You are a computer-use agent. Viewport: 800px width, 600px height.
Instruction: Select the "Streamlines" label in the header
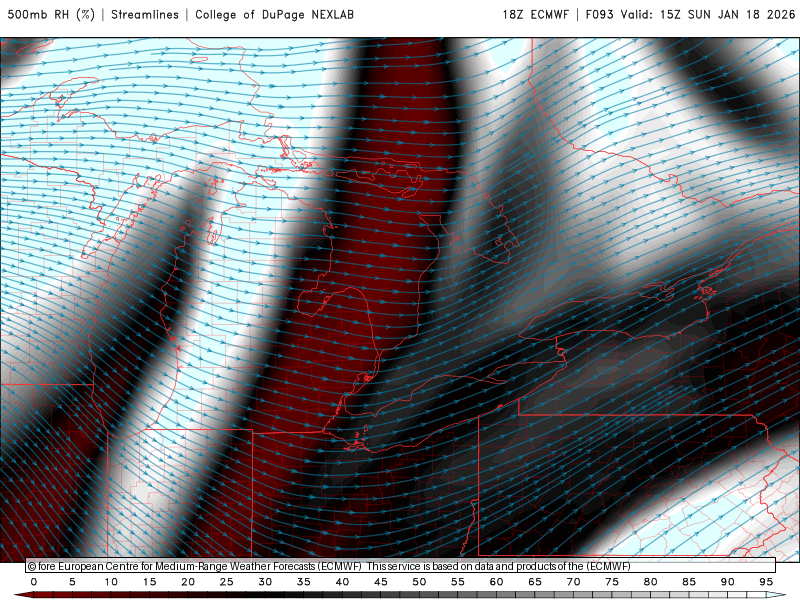click(x=145, y=14)
